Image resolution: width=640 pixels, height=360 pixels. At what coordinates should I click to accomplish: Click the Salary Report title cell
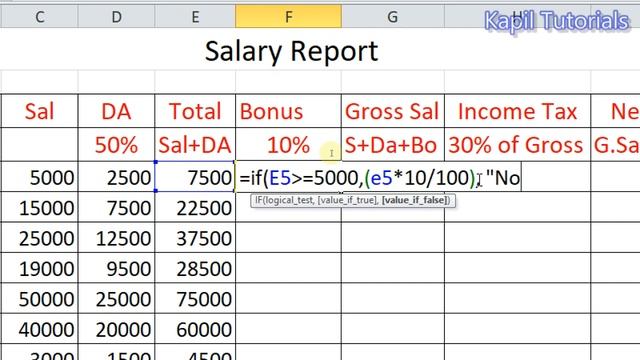pyautogui.click(x=291, y=51)
